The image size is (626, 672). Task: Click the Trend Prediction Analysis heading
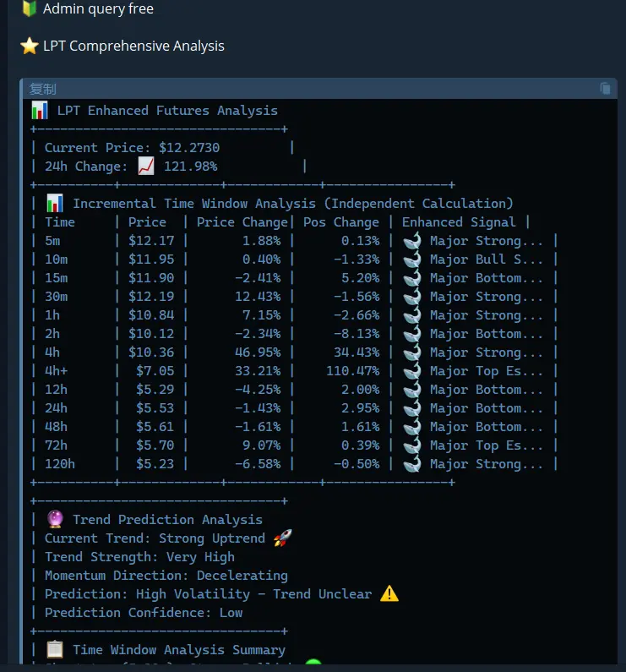(167, 520)
